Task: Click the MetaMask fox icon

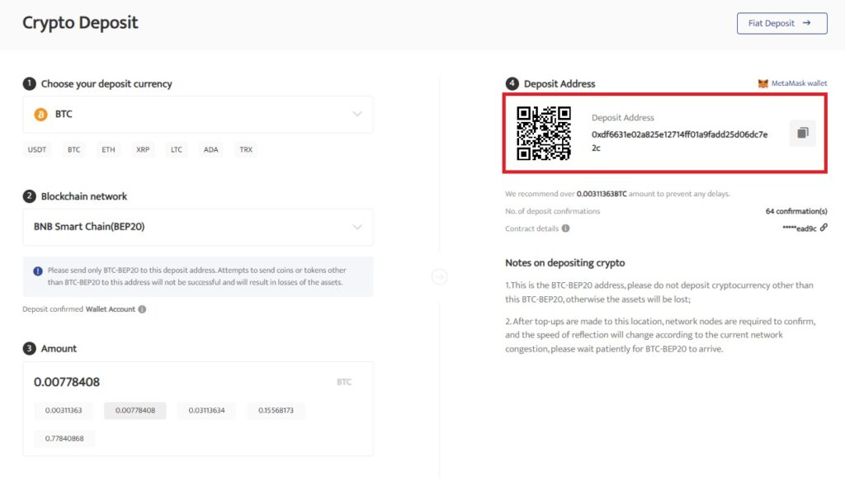Action: [x=762, y=83]
